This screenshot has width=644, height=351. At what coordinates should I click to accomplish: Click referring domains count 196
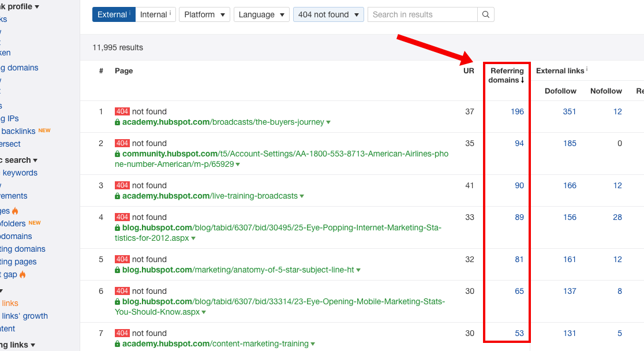(517, 111)
